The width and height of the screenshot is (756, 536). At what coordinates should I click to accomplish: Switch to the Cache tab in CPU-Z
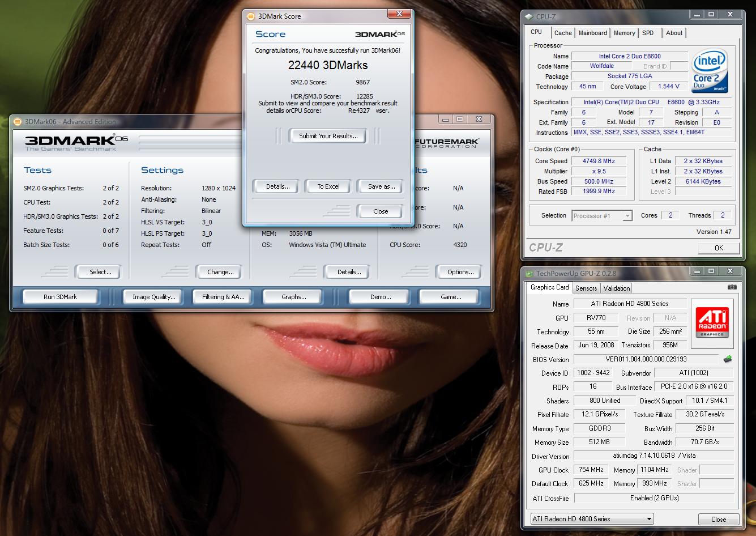(563, 33)
